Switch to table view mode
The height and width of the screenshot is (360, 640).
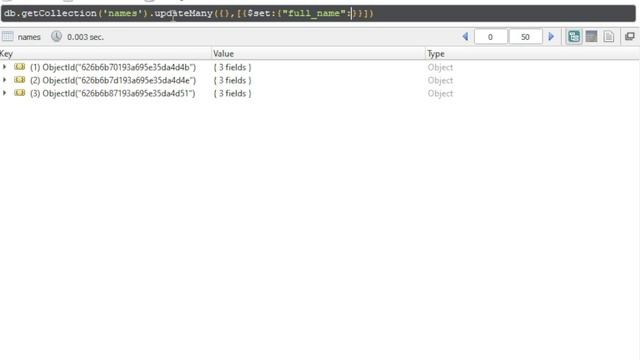click(x=591, y=37)
